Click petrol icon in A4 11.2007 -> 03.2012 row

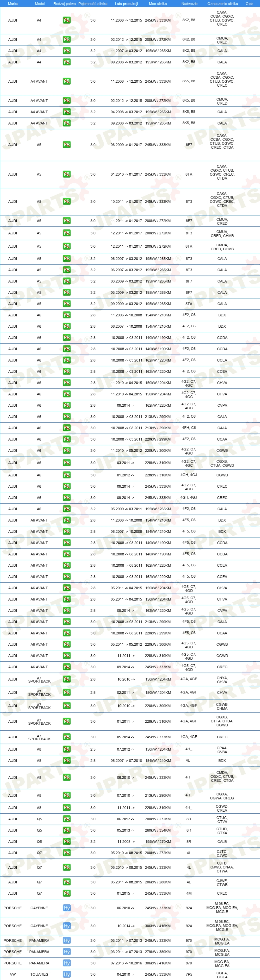[67, 50]
